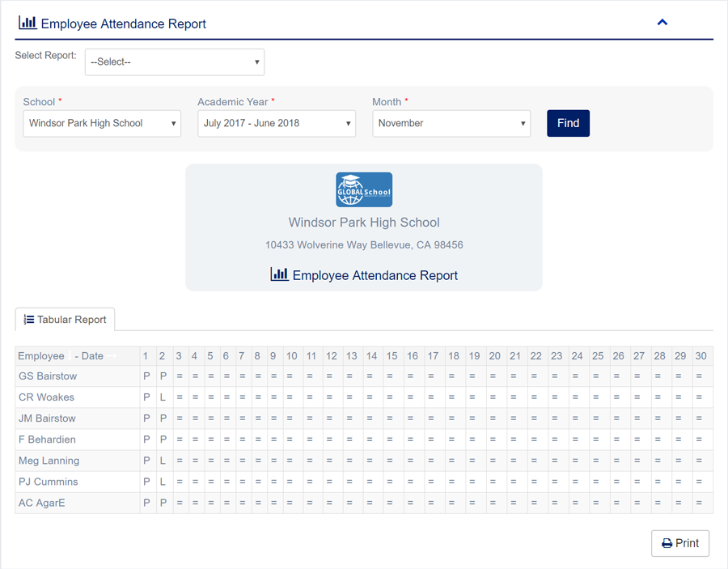
Task: Click the bar chart icon in page header
Action: pyautogui.click(x=28, y=23)
